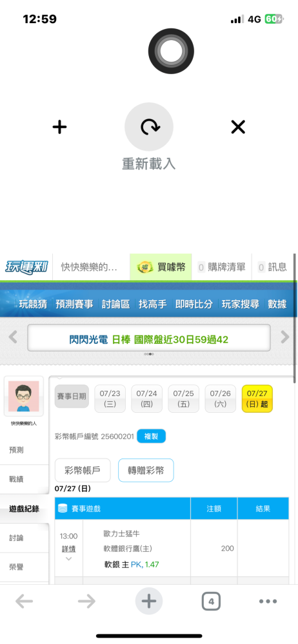Click the 複製 button next to the account number
This screenshot has height=644, width=298.
point(151,436)
